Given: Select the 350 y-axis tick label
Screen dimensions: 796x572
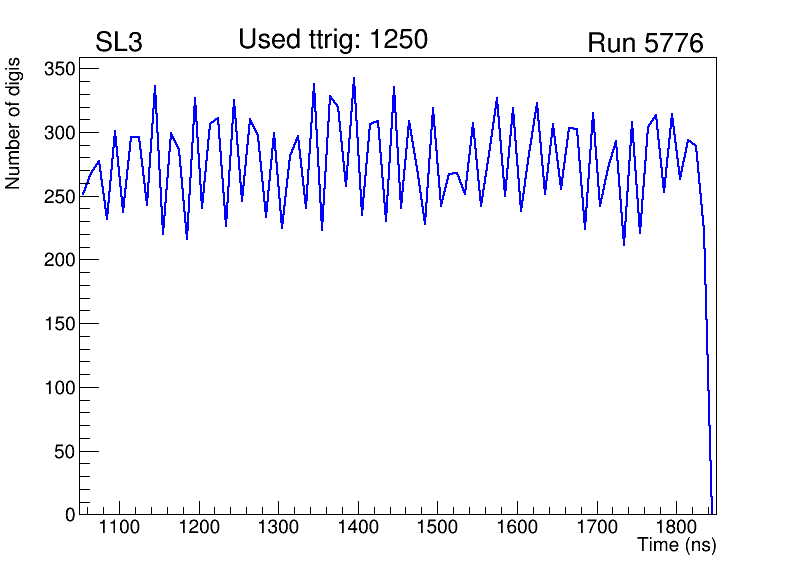Looking at the screenshot, I should (58, 69).
